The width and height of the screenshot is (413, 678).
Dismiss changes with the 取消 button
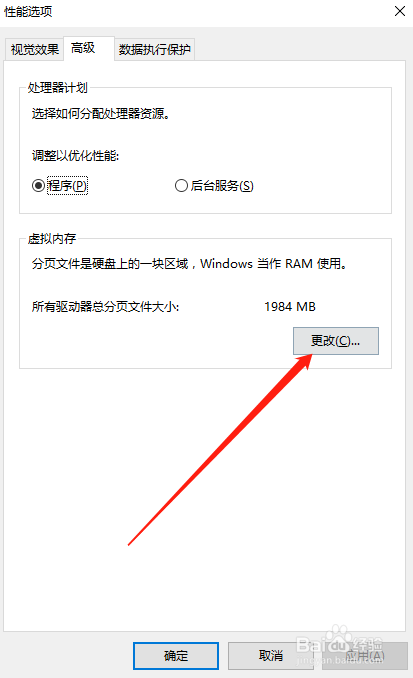(x=271, y=656)
